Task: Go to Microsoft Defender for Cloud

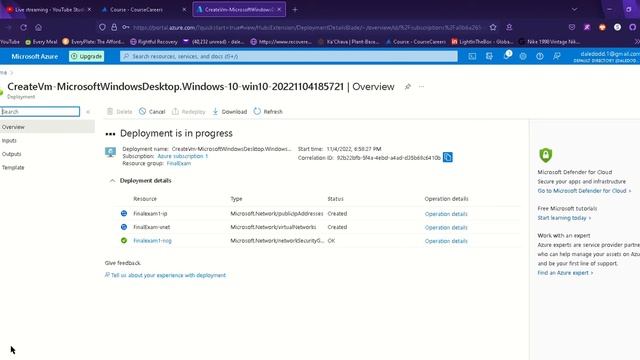Action: [x=584, y=191]
